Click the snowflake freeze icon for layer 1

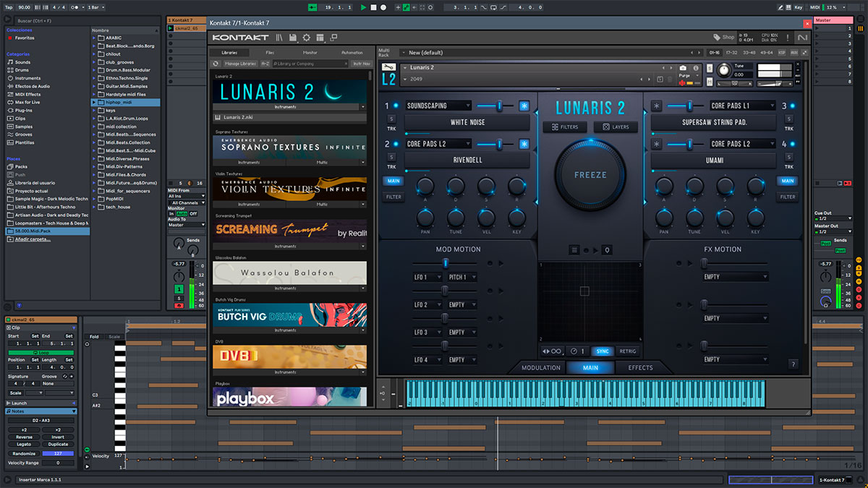coord(524,106)
